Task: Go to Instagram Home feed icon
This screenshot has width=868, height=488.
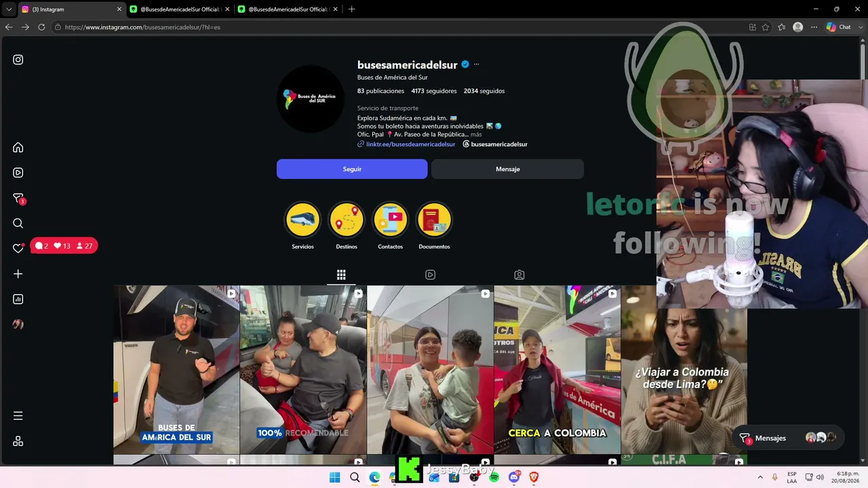Action: tap(18, 148)
